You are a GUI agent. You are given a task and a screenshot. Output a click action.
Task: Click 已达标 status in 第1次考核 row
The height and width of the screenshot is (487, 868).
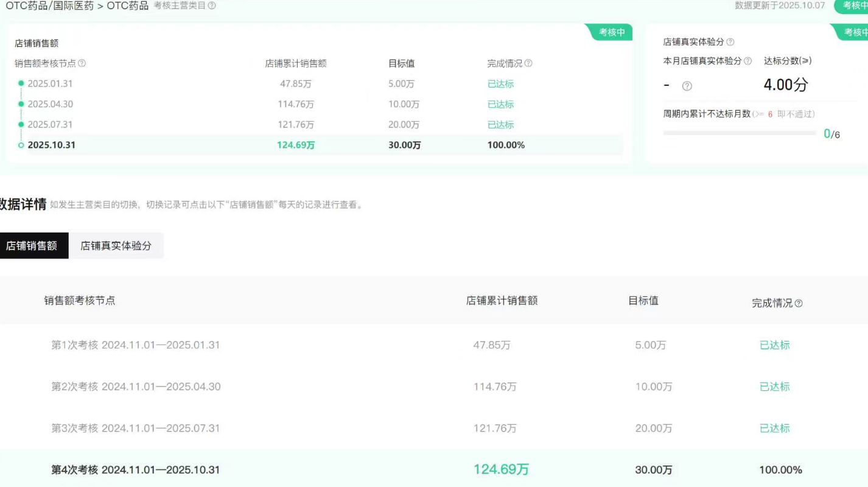(774, 345)
